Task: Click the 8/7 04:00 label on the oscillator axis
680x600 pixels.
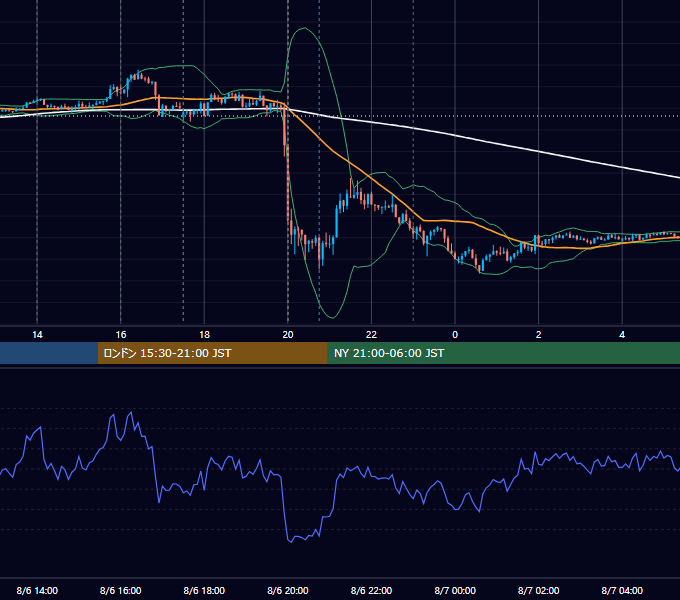Action: [x=622, y=590]
